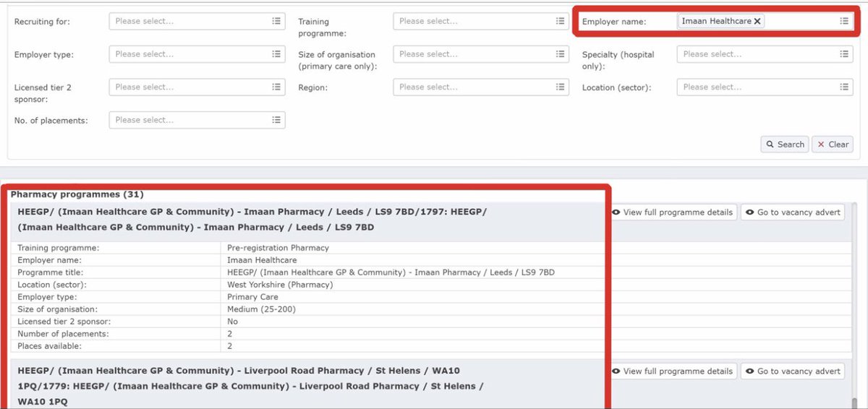Go to vacancy advert for Liverpool Road Pharmacy
868x409 pixels.
coord(793,371)
